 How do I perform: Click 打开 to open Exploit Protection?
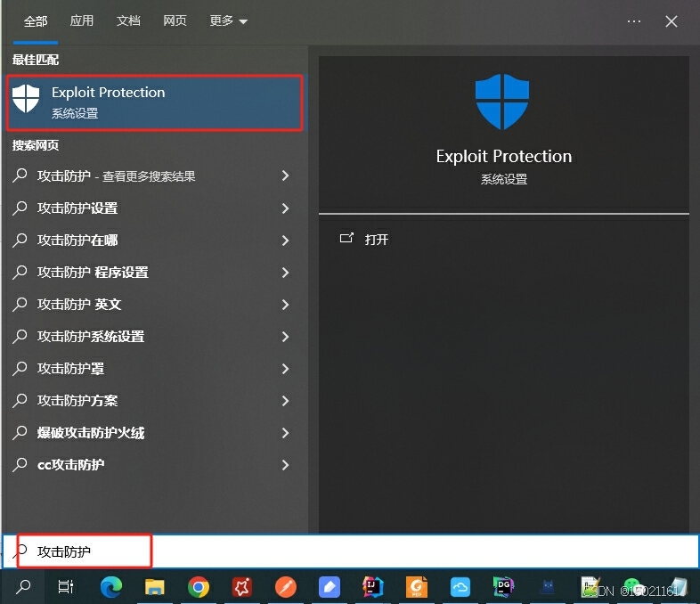click(377, 240)
